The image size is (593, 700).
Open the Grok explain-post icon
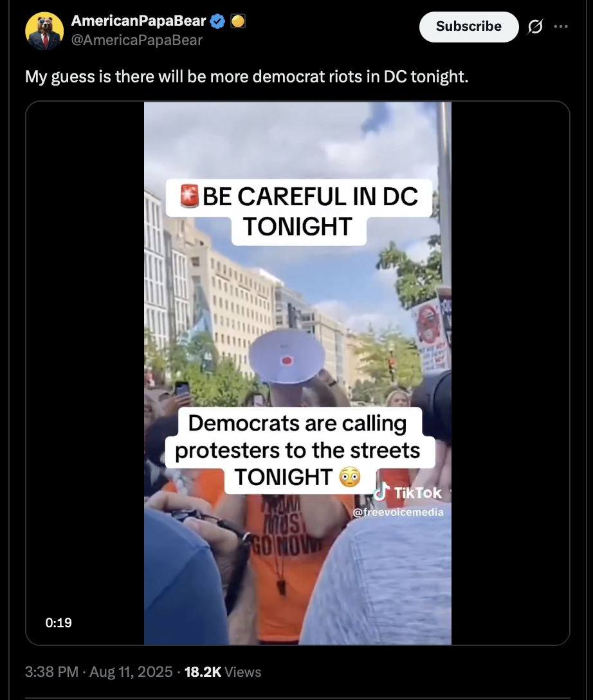(x=535, y=27)
